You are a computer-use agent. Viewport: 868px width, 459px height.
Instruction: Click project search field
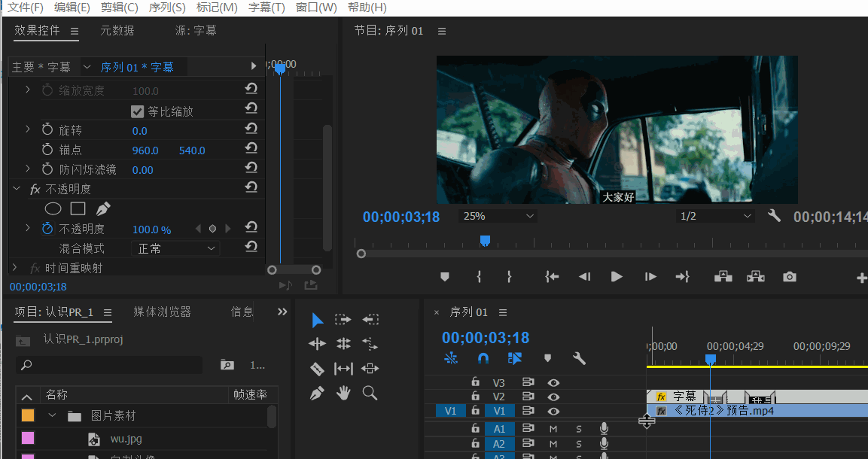coord(110,365)
